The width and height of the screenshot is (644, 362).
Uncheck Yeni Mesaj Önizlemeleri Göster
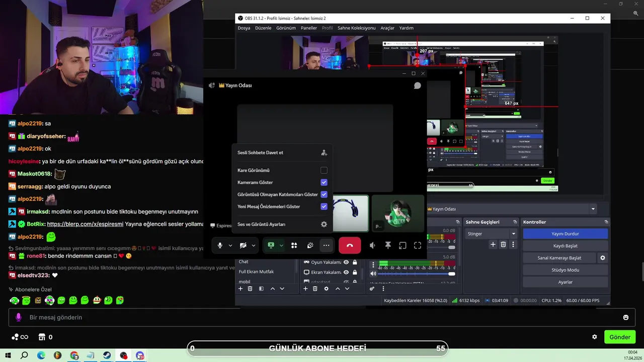click(324, 207)
